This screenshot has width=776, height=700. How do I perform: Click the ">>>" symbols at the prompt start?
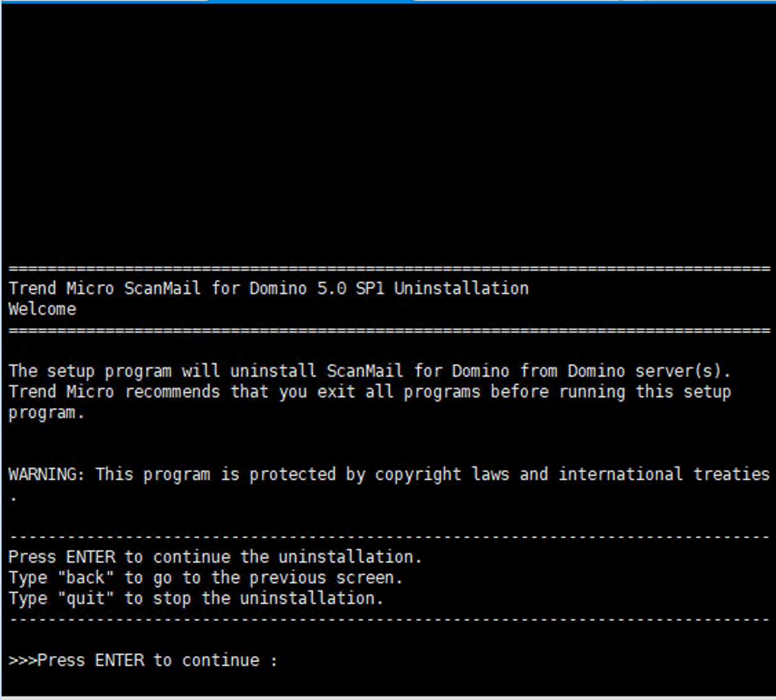click(x=23, y=661)
